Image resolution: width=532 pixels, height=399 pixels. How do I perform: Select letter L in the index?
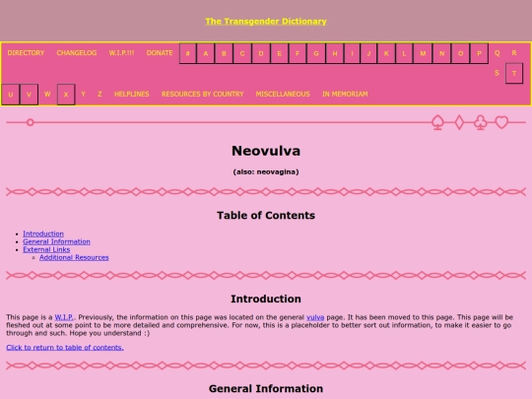click(404, 53)
